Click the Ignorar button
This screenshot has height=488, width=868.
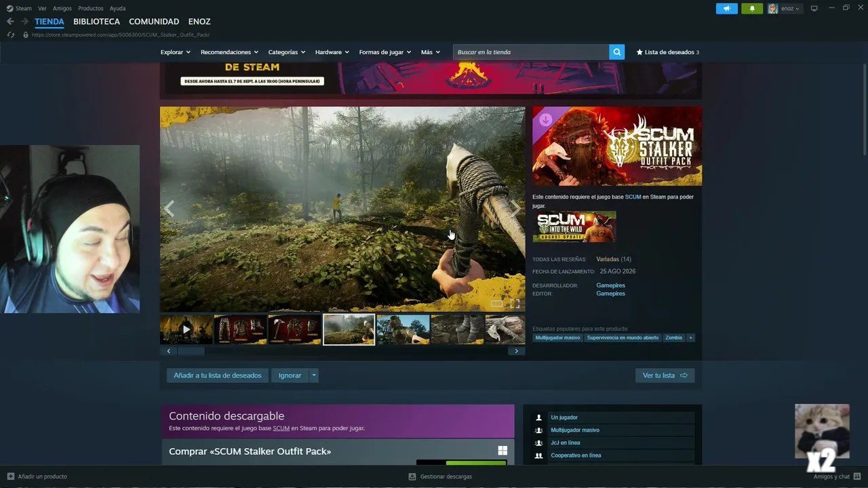(290, 375)
